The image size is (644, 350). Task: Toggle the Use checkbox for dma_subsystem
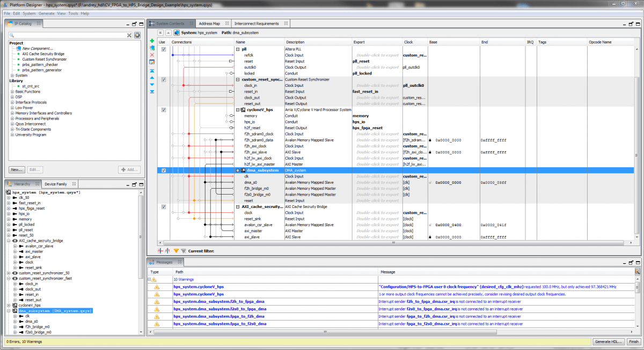pos(164,170)
